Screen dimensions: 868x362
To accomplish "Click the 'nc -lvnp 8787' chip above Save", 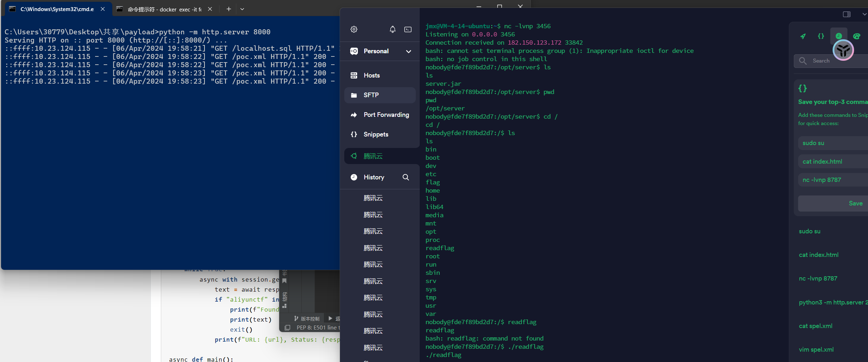I will (833, 180).
